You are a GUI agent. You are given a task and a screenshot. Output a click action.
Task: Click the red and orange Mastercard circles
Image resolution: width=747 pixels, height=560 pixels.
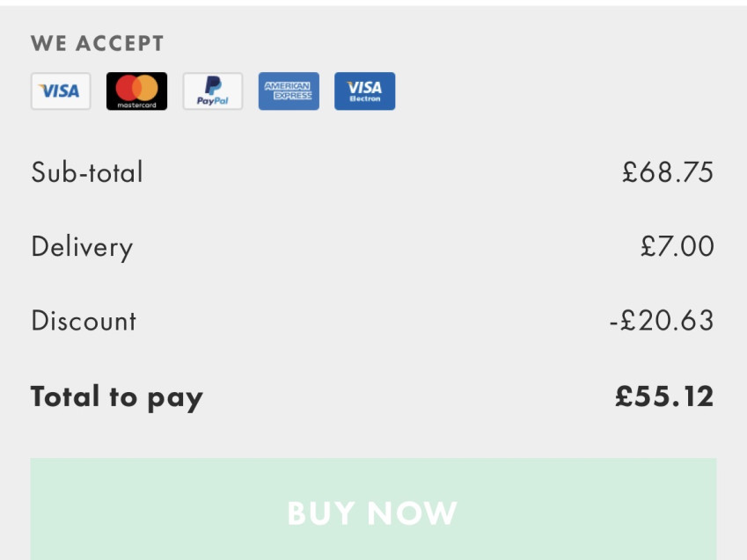click(136, 87)
